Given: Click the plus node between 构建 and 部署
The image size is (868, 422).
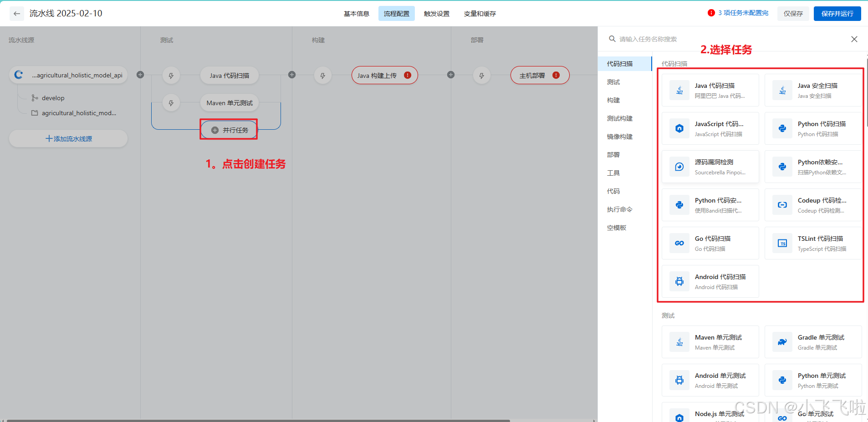Looking at the screenshot, I should coord(451,75).
